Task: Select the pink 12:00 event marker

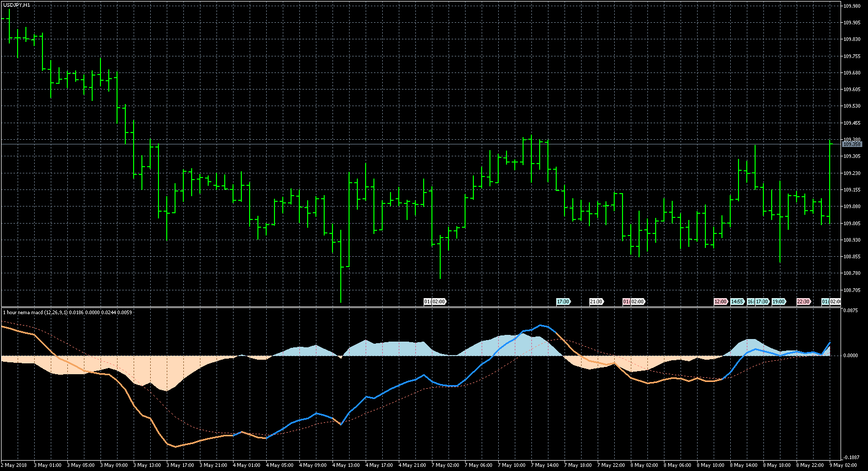Action: click(x=720, y=302)
